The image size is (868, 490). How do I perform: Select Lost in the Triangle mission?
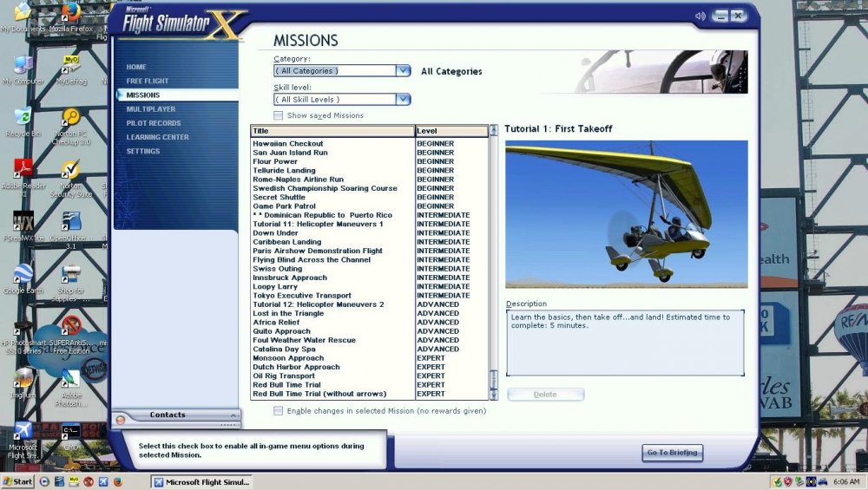coord(288,314)
